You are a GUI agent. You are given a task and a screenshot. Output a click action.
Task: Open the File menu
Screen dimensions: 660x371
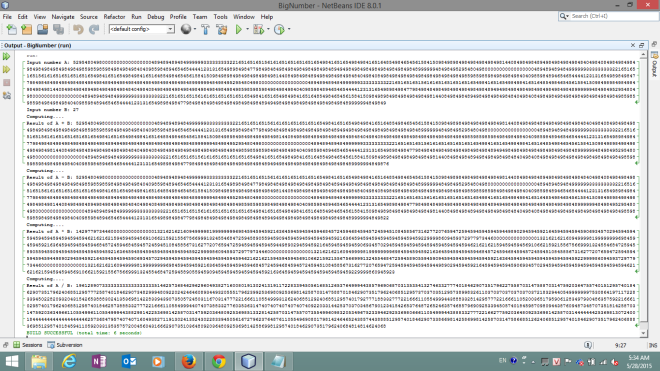coord(7,17)
